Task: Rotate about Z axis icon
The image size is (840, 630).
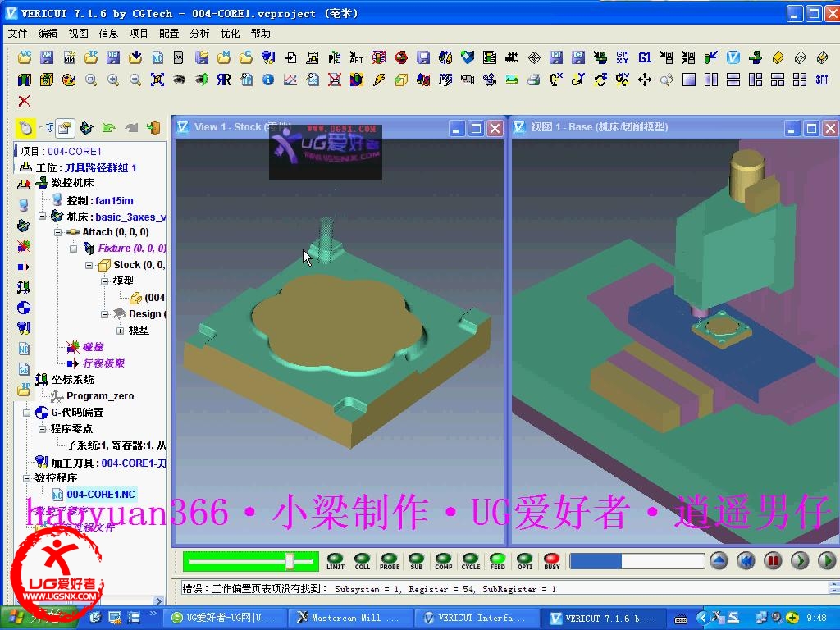Action: 600,80
